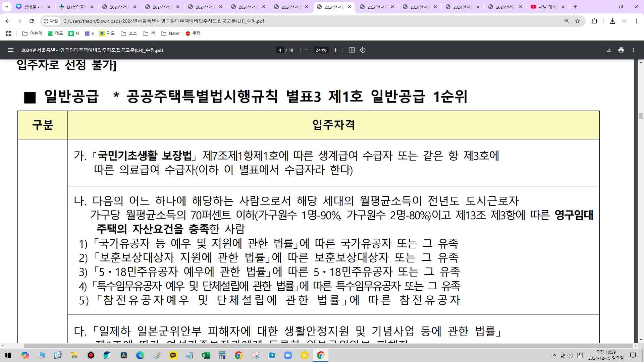Open Zoom from the taskbar
This screenshot has height=362, width=644.
click(288, 355)
